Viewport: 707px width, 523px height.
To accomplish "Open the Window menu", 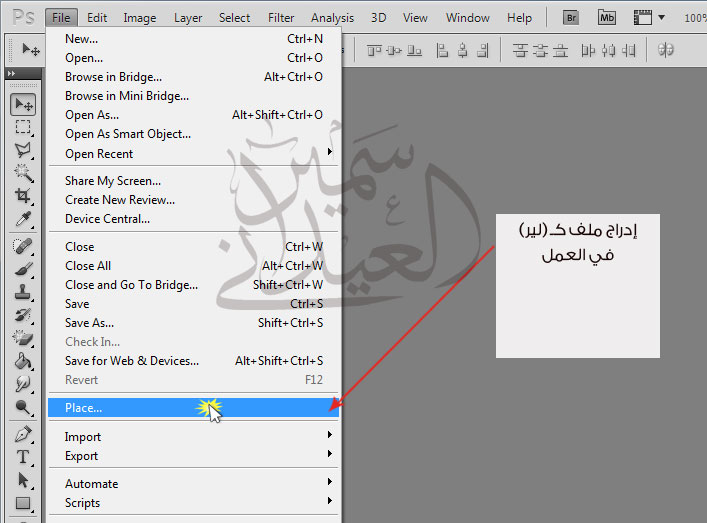I will (x=468, y=18).
